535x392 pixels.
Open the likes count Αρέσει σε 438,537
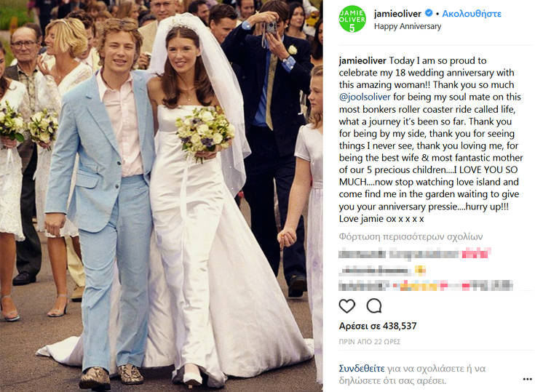(x=378, y=327)
